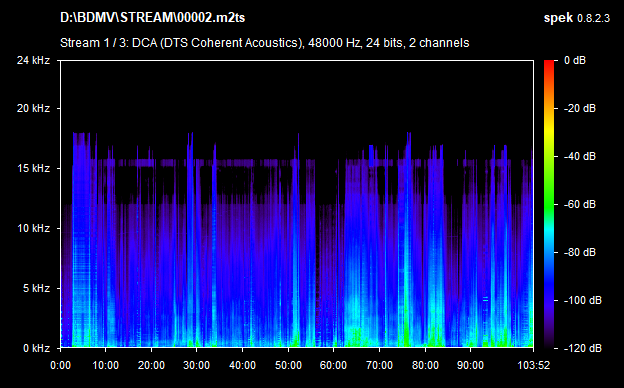This screenshot has height=388, width=624.
Task: Click the 10 kHz frequency axis label
Action: [33, 228]
